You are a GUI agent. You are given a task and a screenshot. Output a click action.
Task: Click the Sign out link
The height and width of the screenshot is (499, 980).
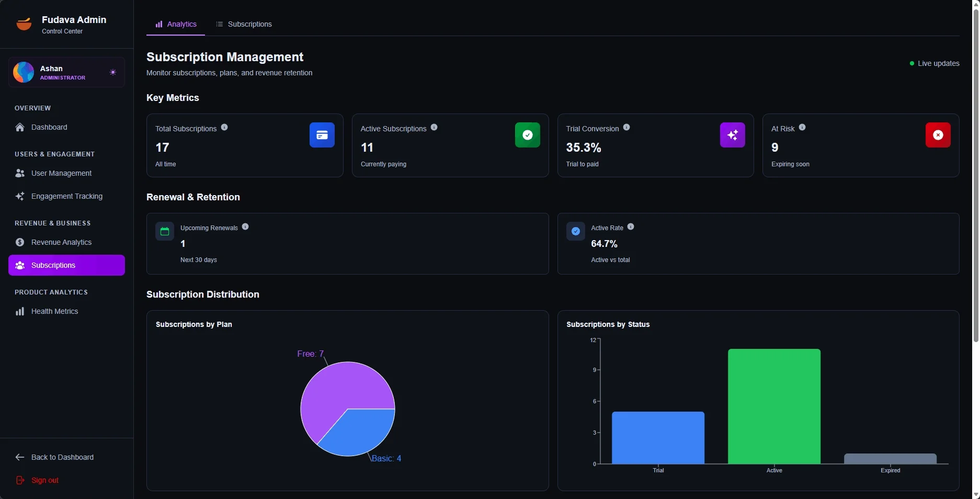pos(44,480)
